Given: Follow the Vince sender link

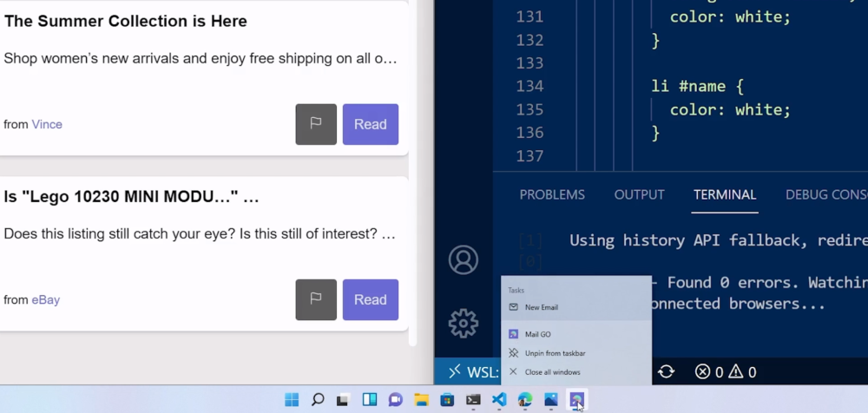Looking at the screenshot, I should (x=47, y=124).
